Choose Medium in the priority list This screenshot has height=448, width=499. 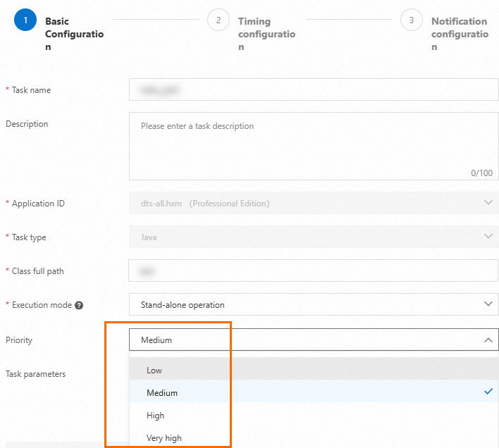pos(162,392)
